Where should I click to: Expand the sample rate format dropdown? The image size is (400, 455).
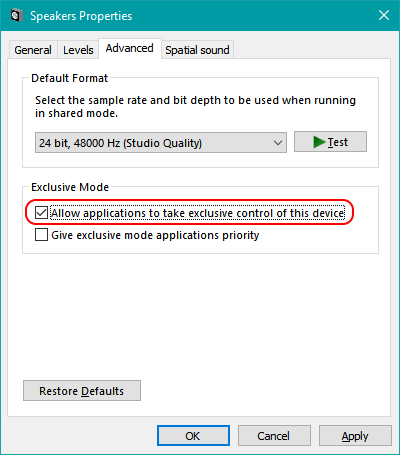pyautogui.click(x=161, y=143)
